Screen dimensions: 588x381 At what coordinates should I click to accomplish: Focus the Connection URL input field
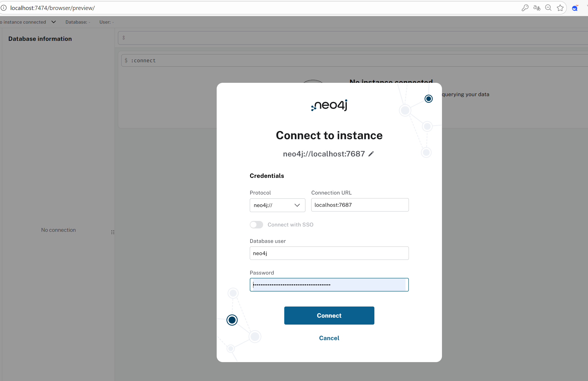pyautogui.click(x=360, y=205)
